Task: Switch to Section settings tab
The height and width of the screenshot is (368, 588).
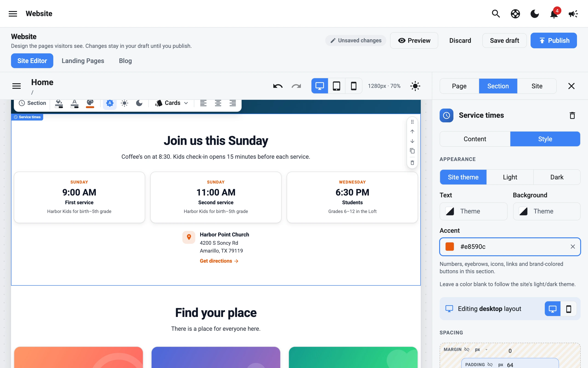Action: coord(498,86)
